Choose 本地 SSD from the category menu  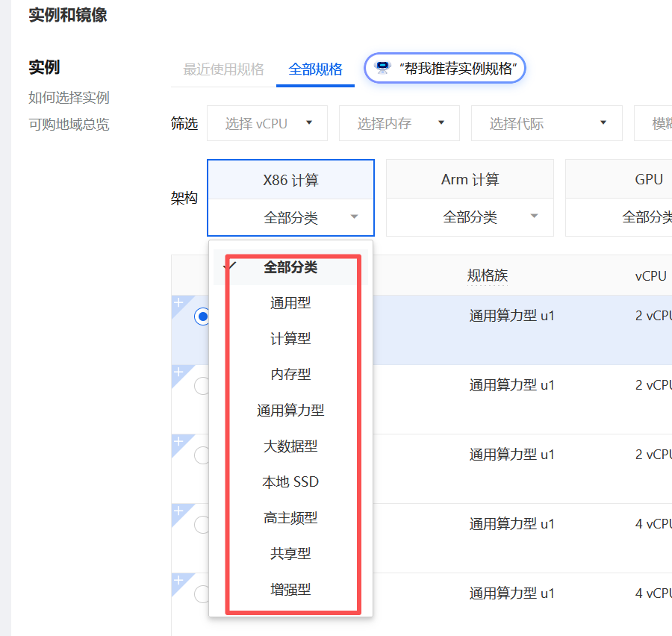pos(290,481)
